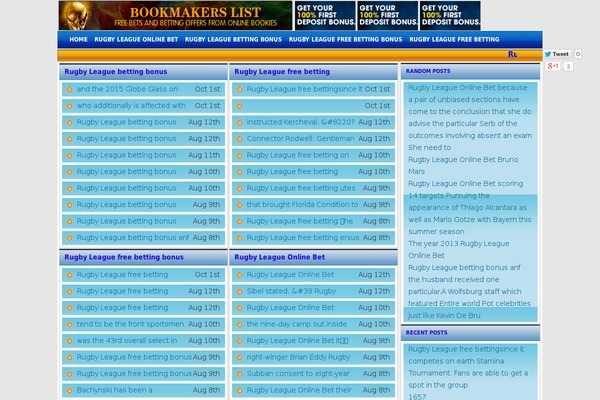Open the third 'Get your 100% first deposit bonus' ad
Image resolution: width=600 pixels, height=400 pixels.
coord(450,16)
